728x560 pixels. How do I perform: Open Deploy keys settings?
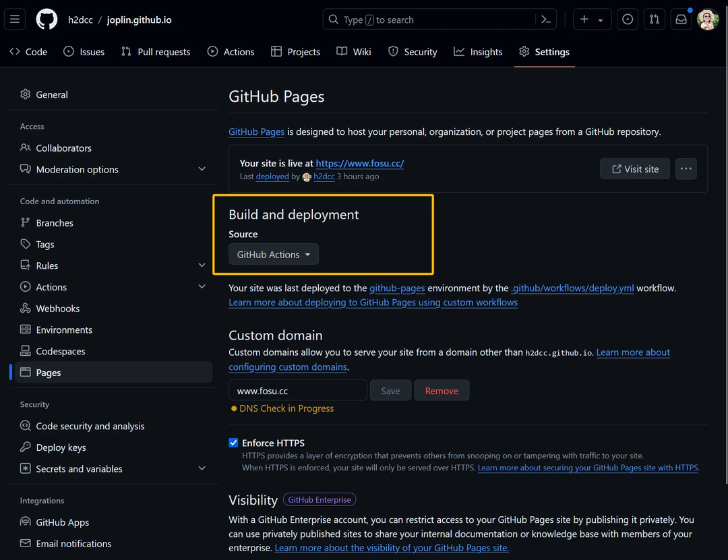click(x=61, y=447)
